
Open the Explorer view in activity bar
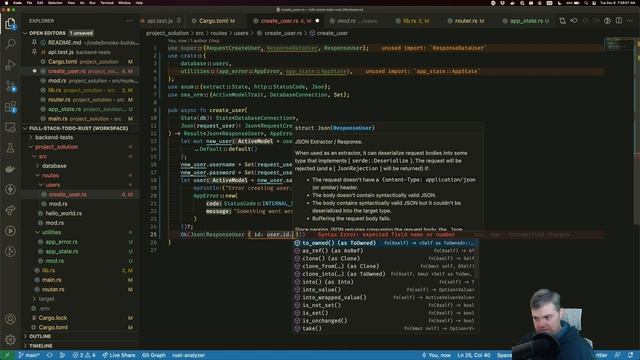(10, 24)
